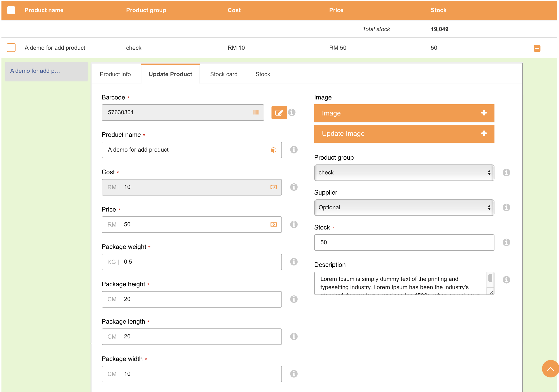The width and height of the screenshot is (559, 392).
Task: Switch to the Product info tab
Action: coord(115,74)
